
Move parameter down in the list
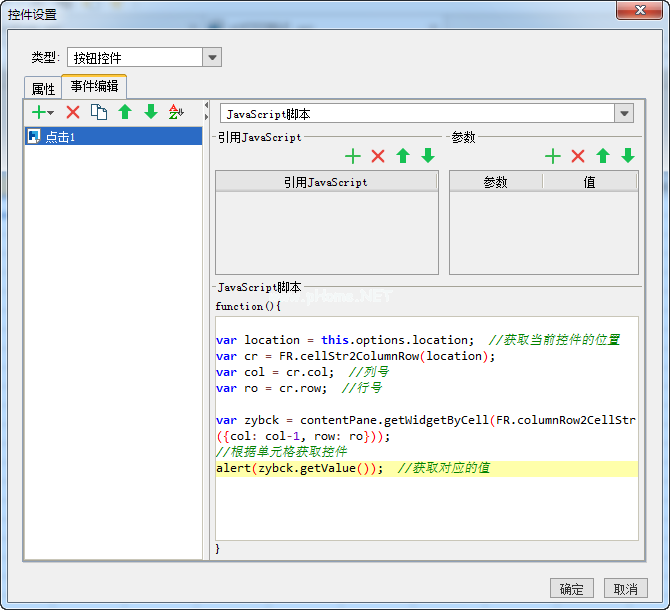628,156
